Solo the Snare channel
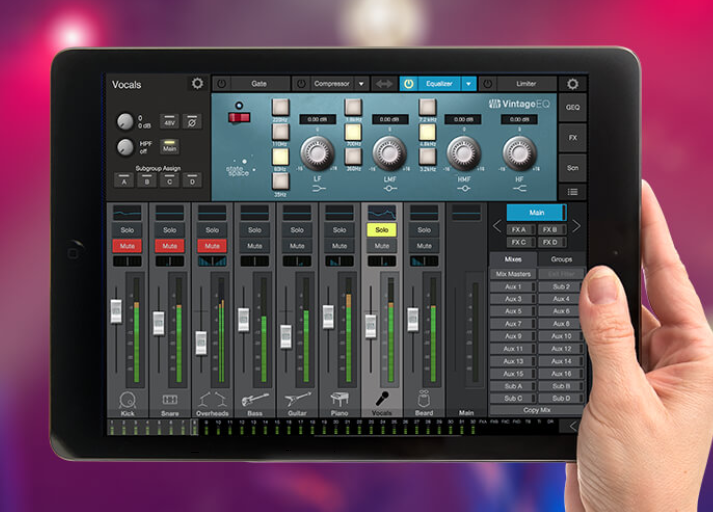The height and width of the screenshot is (512, 713). (x=170, y=230)
